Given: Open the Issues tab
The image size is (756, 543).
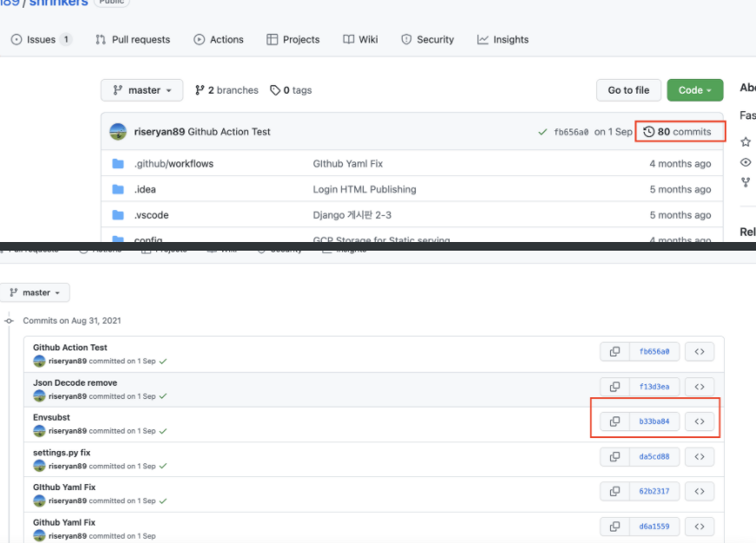Looking at the screenshot, I should click(x=41, y=40).
